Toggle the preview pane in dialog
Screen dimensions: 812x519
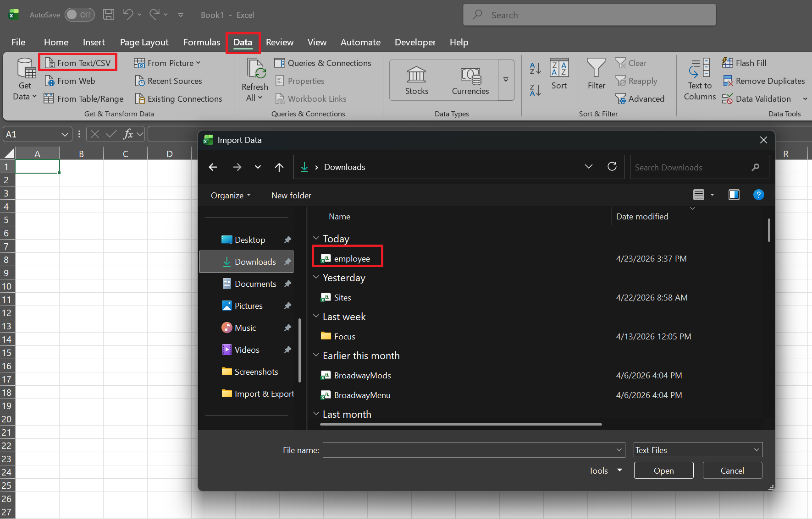[734, 195]
